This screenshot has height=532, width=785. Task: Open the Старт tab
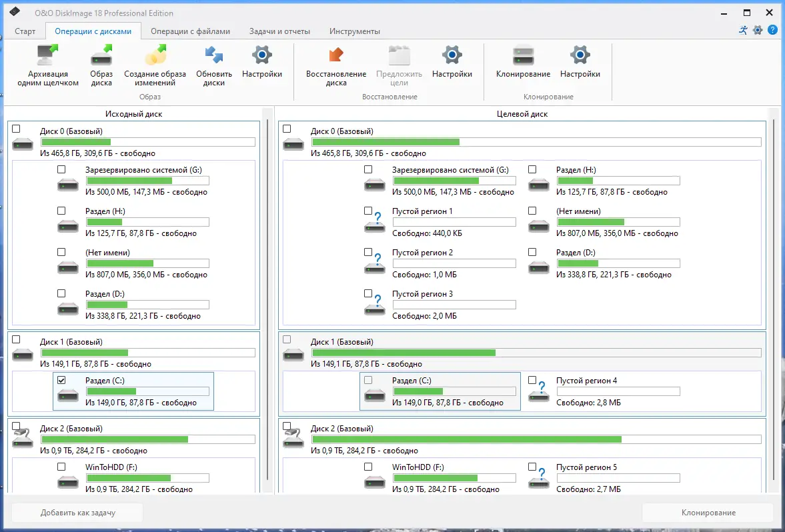(x=25, y=31)
